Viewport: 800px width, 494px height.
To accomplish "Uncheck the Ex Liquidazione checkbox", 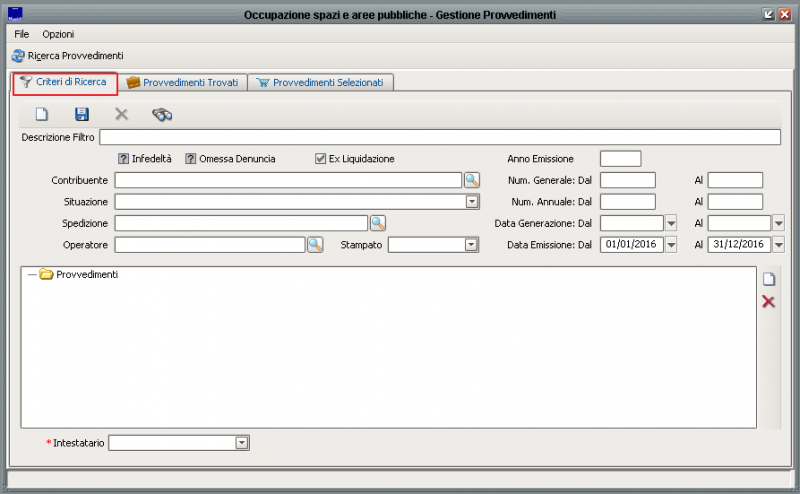I will pyautogui.click(x=320, y=158).
